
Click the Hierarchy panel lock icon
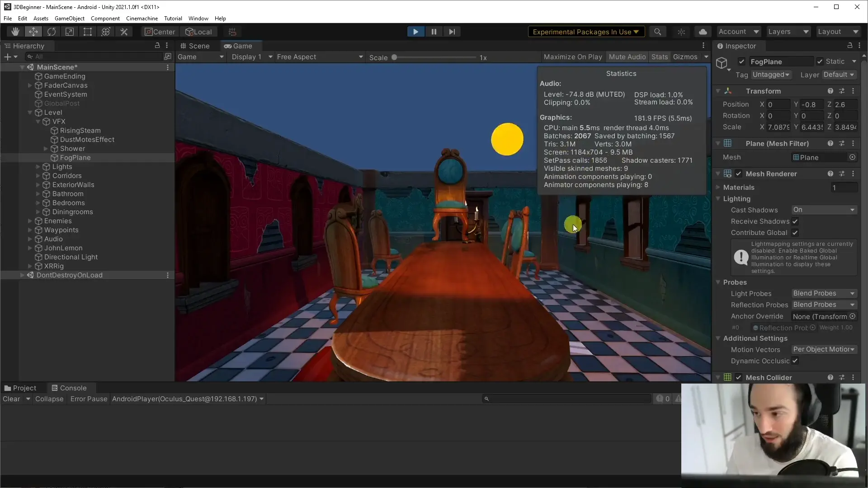[157, 46]
